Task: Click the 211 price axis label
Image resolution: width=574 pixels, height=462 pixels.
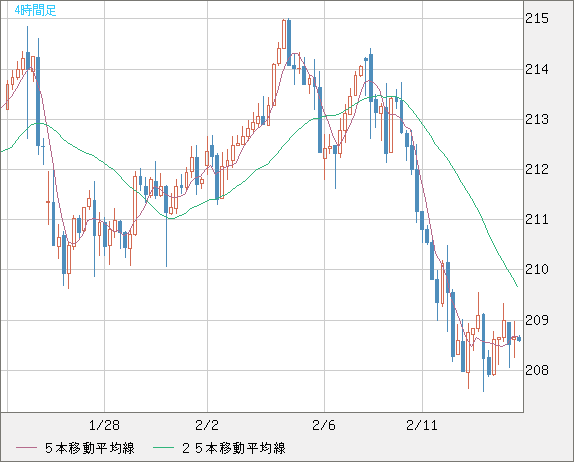Action: click(537, 220)
